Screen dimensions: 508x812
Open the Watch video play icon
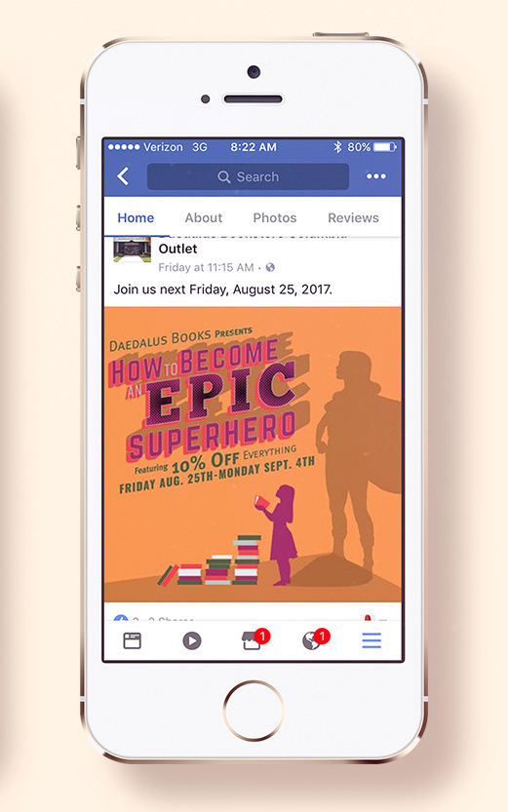pyautogui.click(x=192, y=641)
